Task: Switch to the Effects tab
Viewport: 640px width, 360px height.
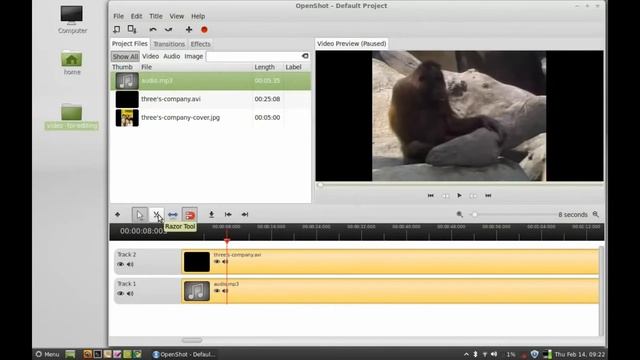Action: tap(200, 44)
